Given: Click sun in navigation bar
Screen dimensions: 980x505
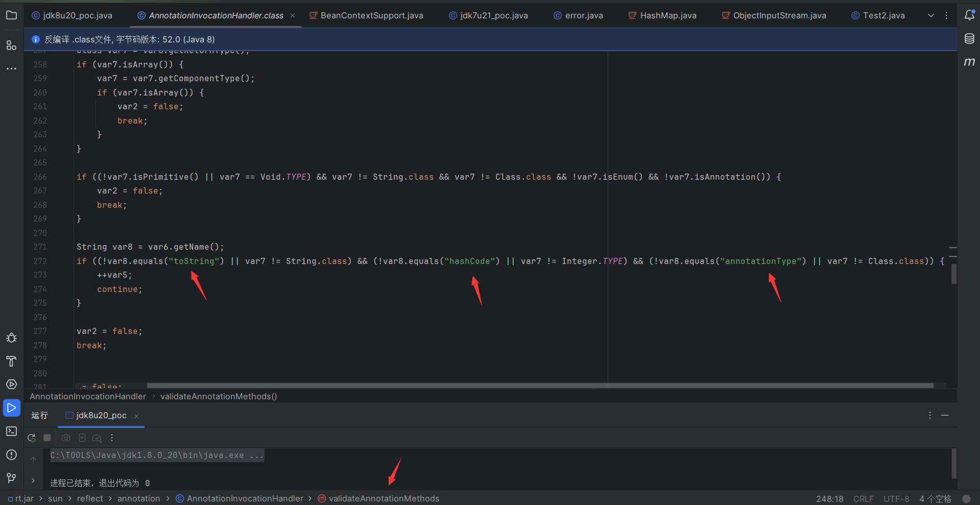Looking at the screenshot, I should tap(55, 498).
